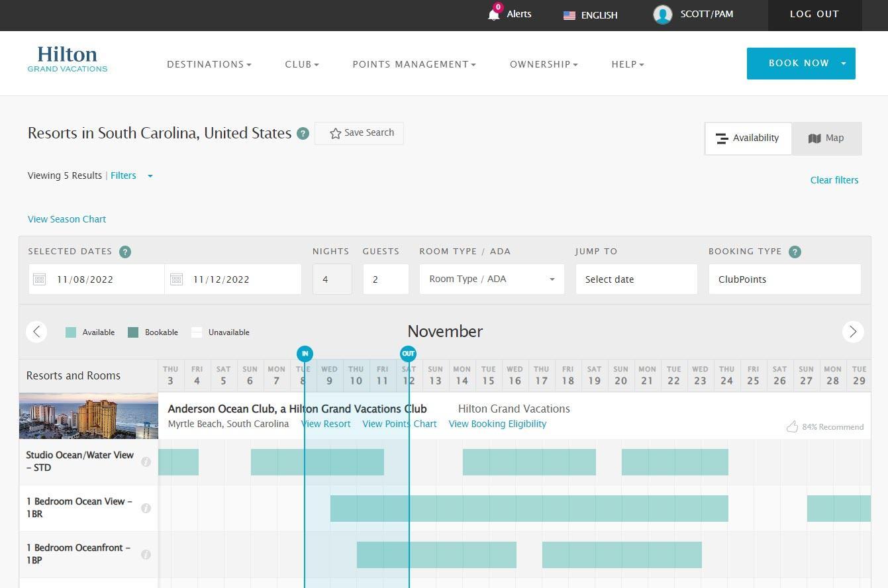Open the Alerts bell icon

[494, 14]
